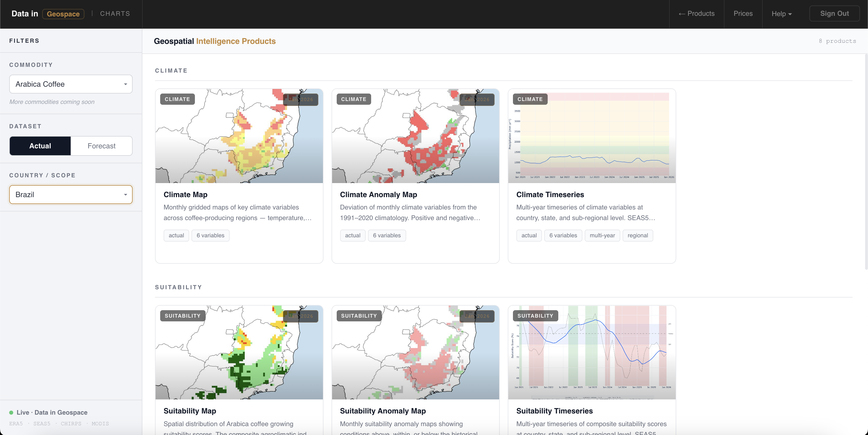
Task: Click the CLIMATE badge on Climate Map
Action: (177, 99)
